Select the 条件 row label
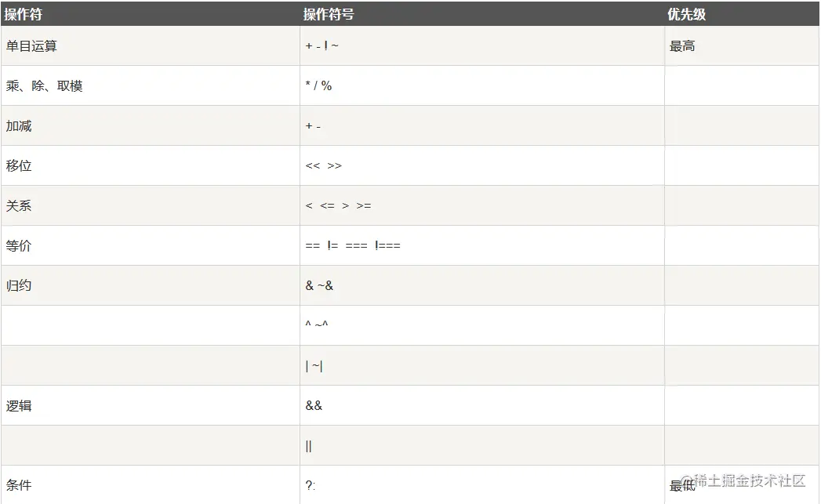821x504 pixels. pos(19,485)
